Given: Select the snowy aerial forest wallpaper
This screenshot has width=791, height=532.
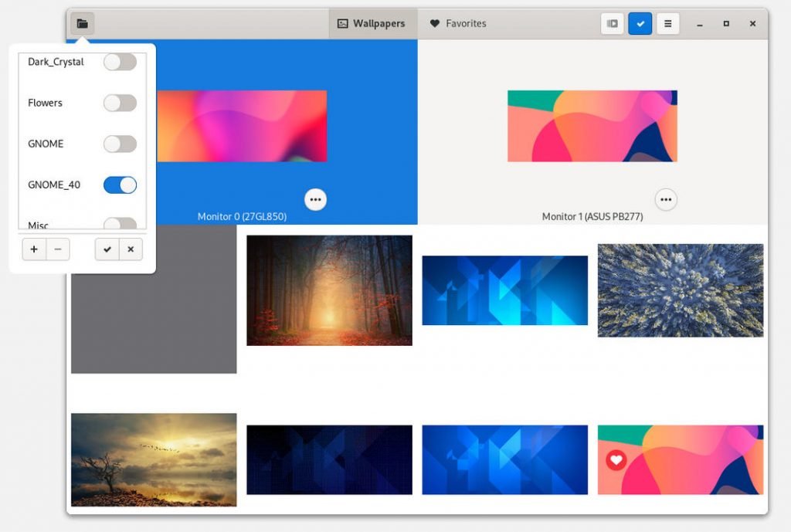Looking at the screenshot, I should coord(680,290).
